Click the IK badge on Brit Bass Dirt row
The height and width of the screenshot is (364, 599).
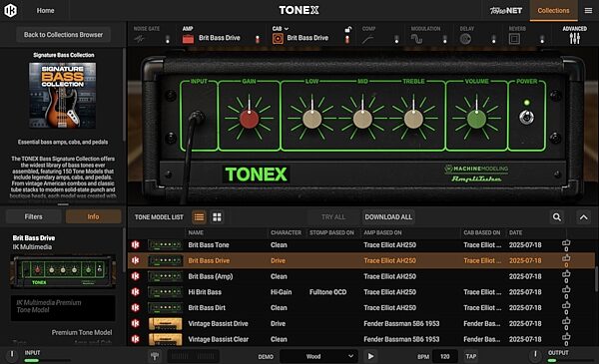click(135, 307)
